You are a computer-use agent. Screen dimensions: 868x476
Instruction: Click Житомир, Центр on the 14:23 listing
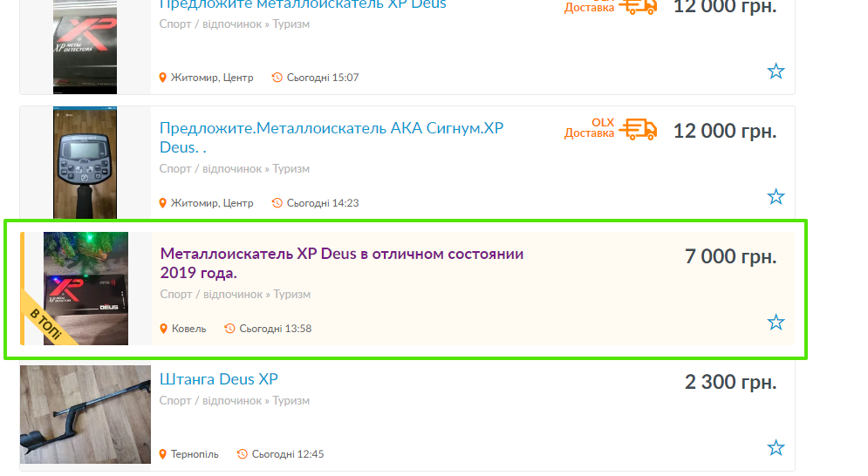[x=211, y=203]
